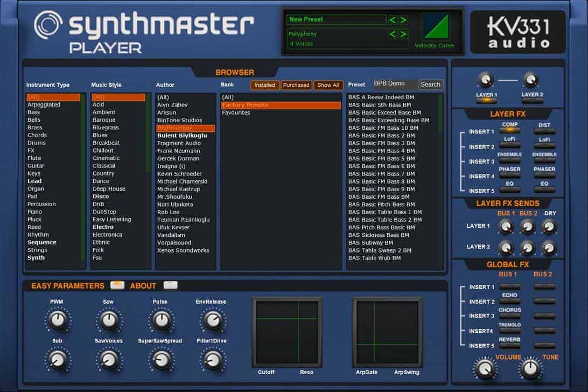This screenshot has height=392, width=588.
Task: Turn the Layer 2 DRY send knob
Action: (549, 248)
